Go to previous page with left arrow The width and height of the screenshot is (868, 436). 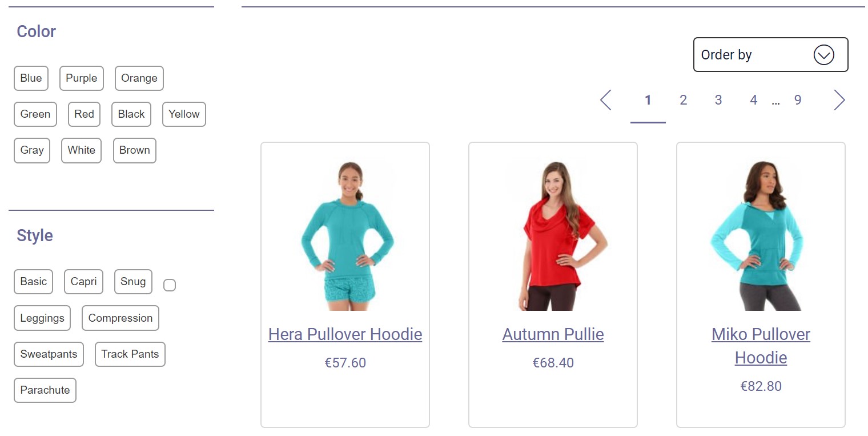pos(606,100)
